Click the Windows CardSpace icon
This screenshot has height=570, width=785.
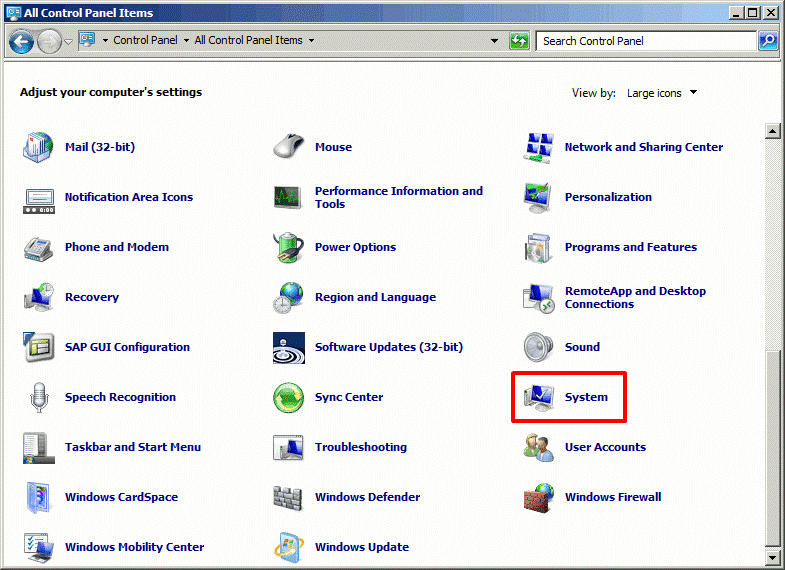click(x=39, y=498)
